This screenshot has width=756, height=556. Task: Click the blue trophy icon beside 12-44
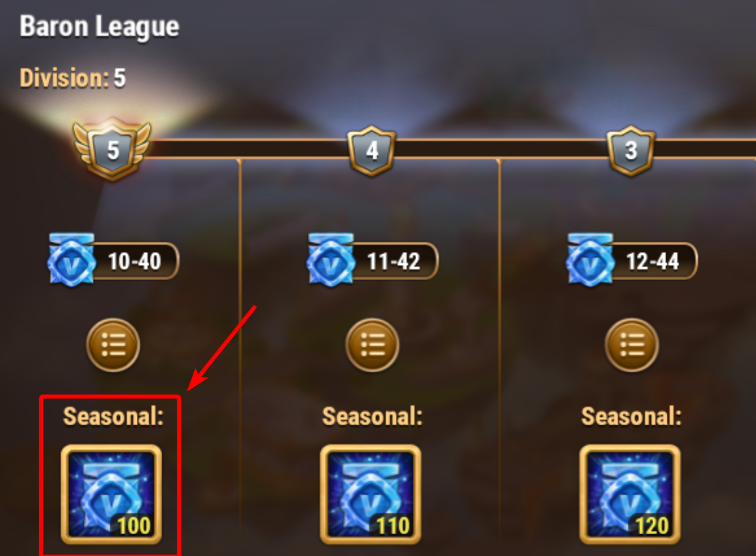(590, 260)
